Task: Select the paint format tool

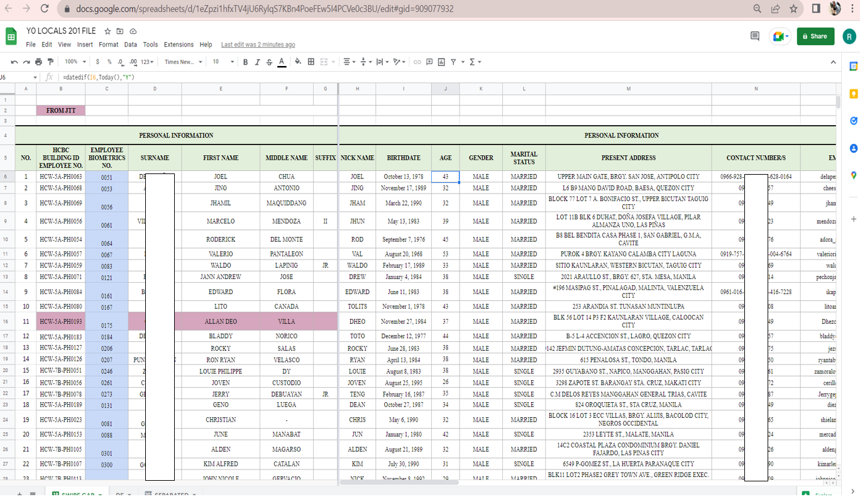Action: point(51,62)
